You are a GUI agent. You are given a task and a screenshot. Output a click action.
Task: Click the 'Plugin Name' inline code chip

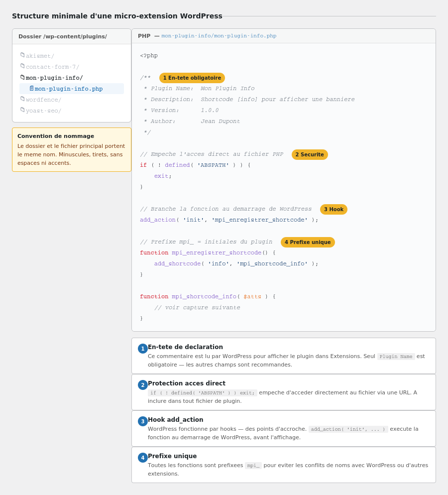pyautogui.click(x=396, y=357)
